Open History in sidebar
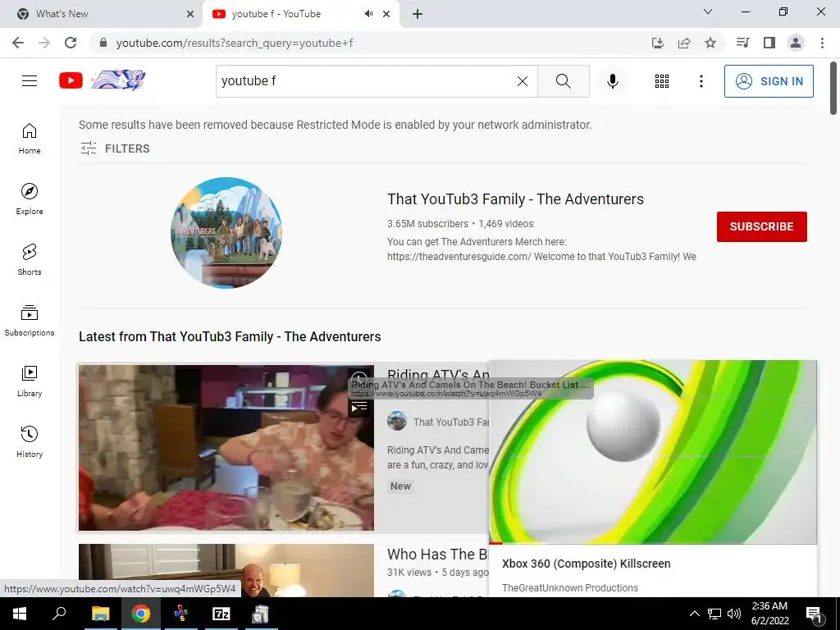 [x=30, y=441]
